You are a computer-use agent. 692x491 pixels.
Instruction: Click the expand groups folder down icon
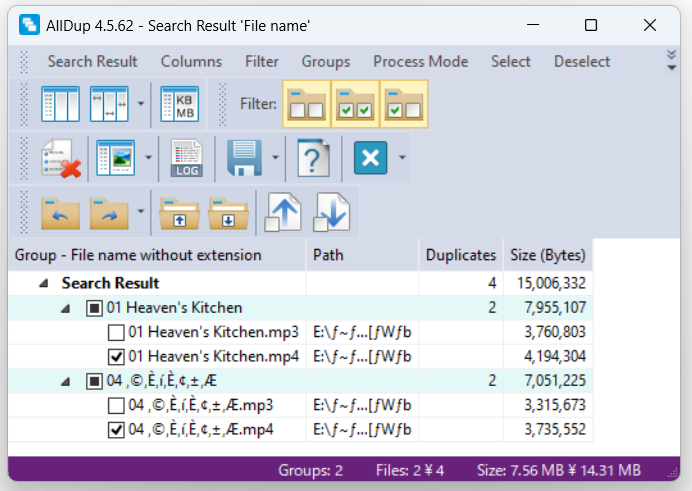click(228, 214)
